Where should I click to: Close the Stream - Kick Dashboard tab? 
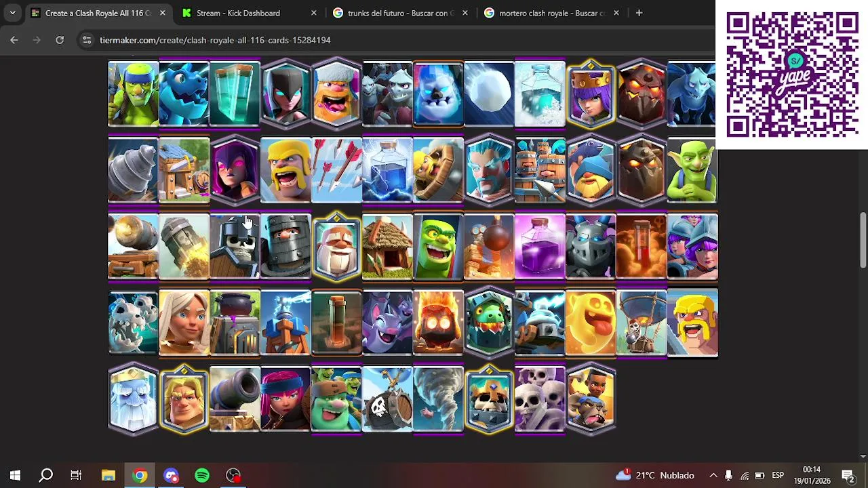313,13
